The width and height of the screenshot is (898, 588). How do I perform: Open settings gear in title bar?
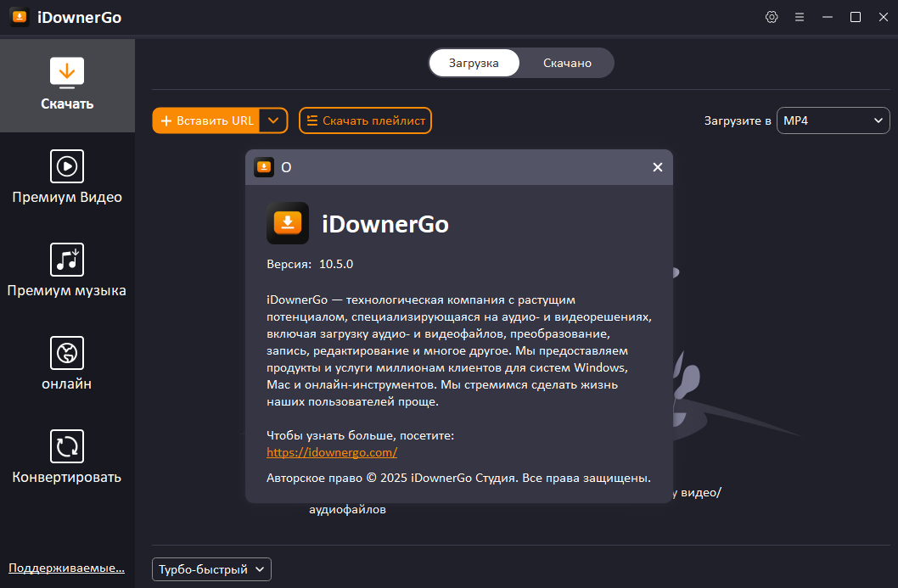point(772,17)
